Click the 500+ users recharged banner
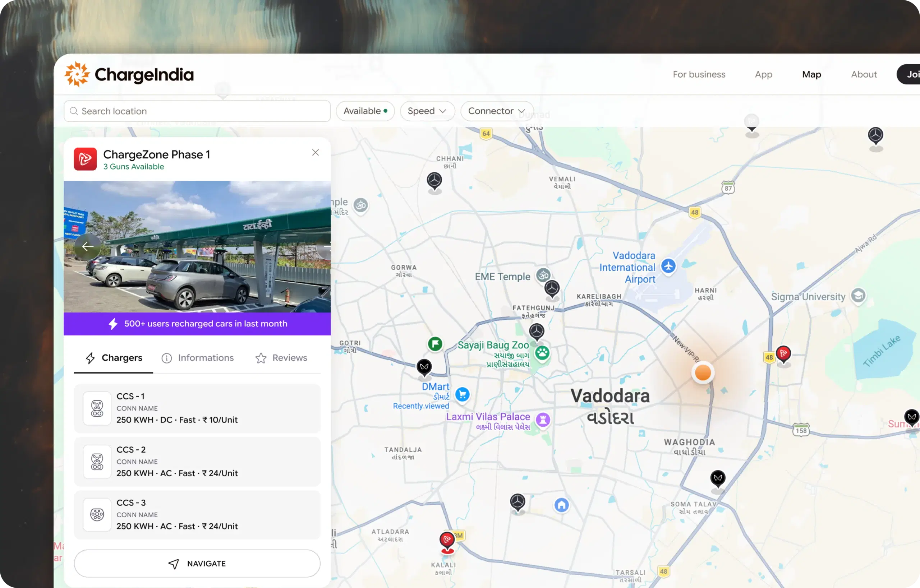 pos(197,324)
